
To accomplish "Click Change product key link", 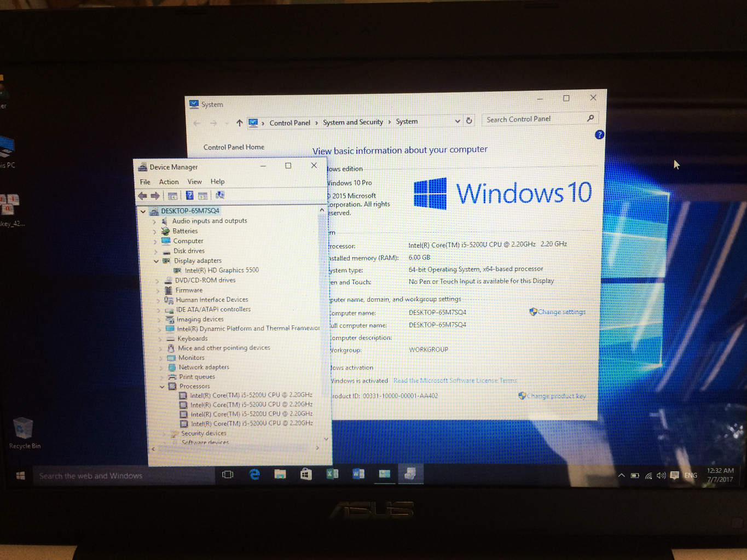I will tap(556, 396).
